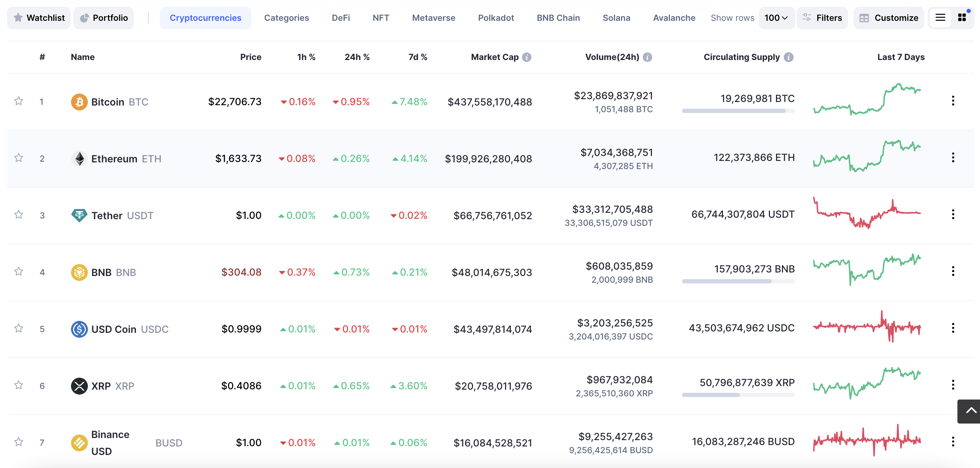Switch to the NFT tab
The image size is (980, 468).
point(381,18)
